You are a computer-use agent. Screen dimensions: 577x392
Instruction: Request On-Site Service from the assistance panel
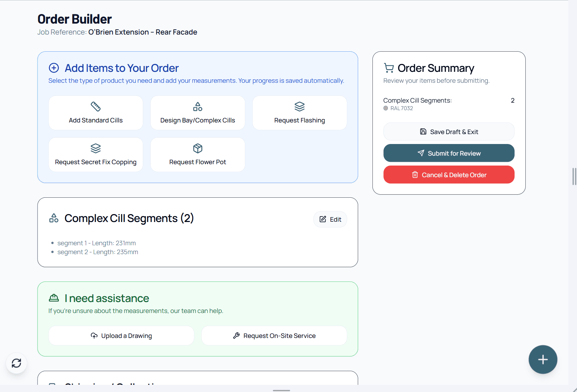274,336
